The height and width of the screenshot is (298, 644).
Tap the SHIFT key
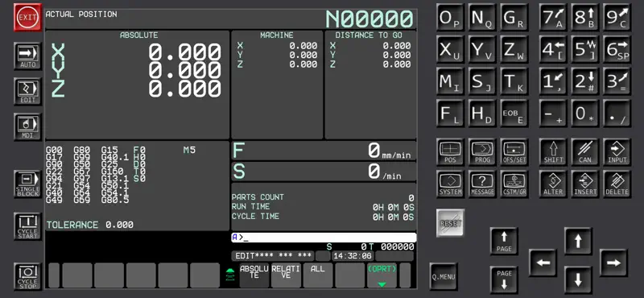553,151
